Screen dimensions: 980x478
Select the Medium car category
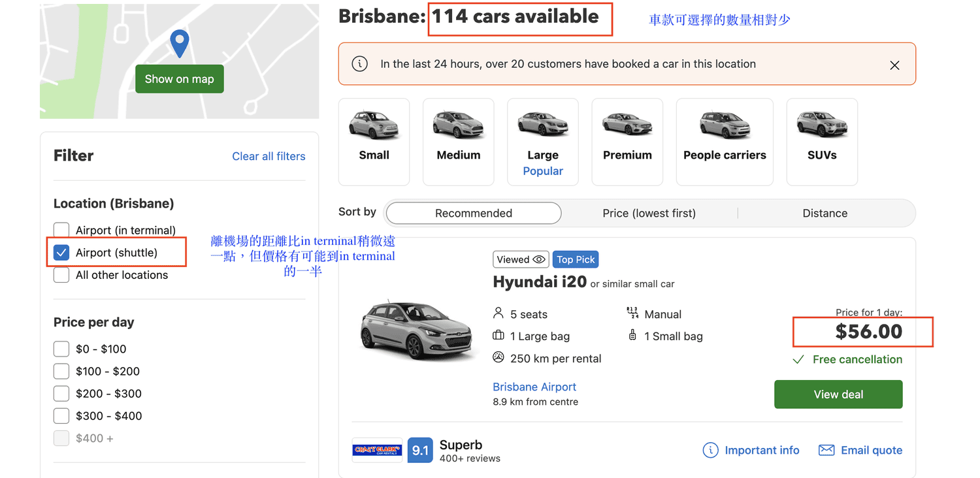[x=458, y=142]
